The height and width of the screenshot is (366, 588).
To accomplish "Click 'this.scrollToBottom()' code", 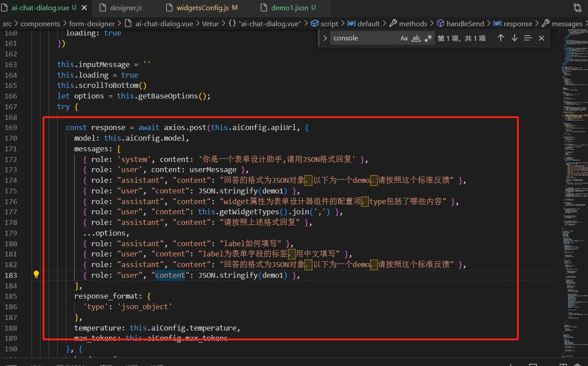I will (x=102, y=85).
